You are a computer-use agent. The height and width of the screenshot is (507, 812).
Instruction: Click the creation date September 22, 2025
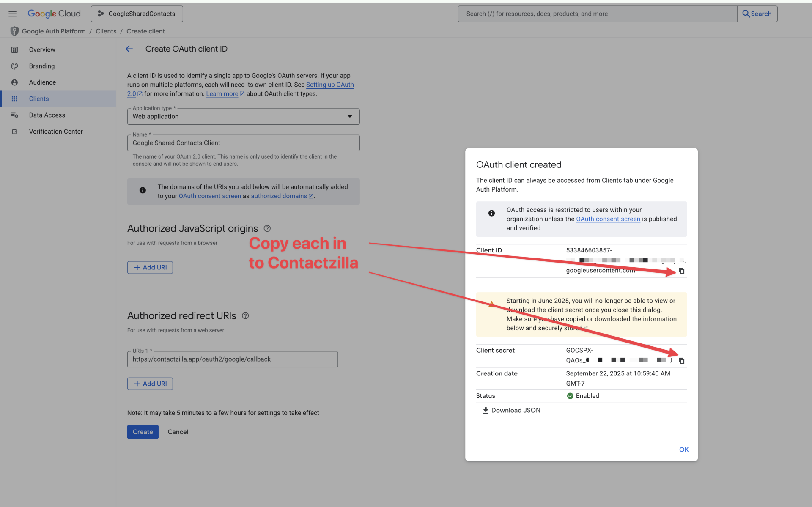click(x=618, y=373)
